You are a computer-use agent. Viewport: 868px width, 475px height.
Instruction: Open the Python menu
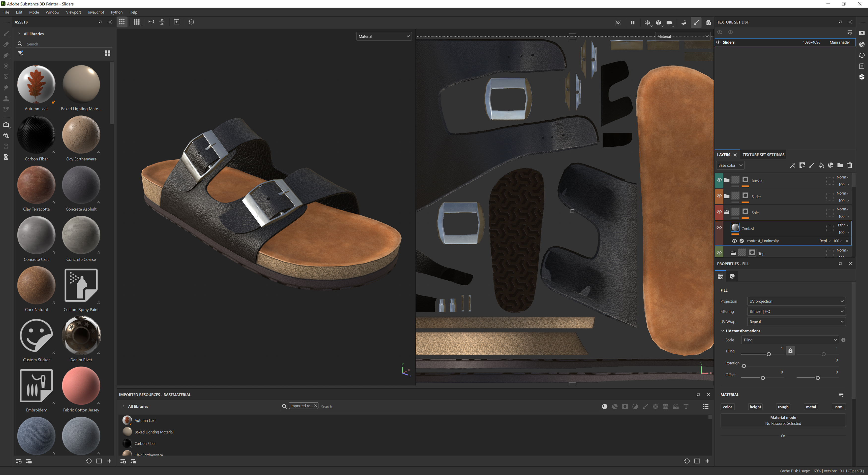pos(117,12)
